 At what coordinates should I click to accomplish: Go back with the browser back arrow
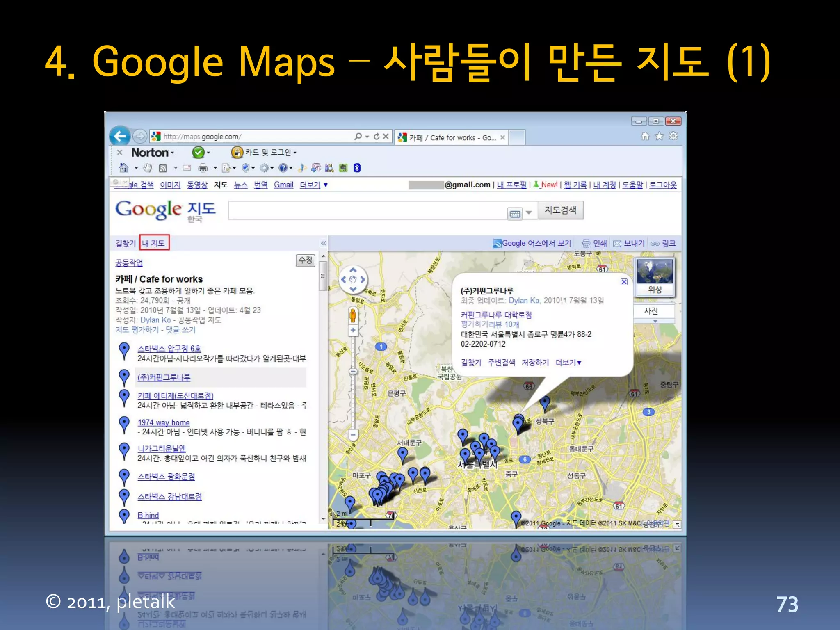pyautogui.click(x=120, y=136)
